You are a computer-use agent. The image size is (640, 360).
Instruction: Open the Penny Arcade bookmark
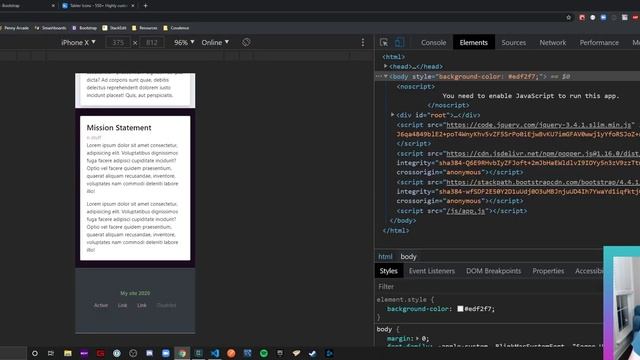pyautogui.click(x=15, y=28)
